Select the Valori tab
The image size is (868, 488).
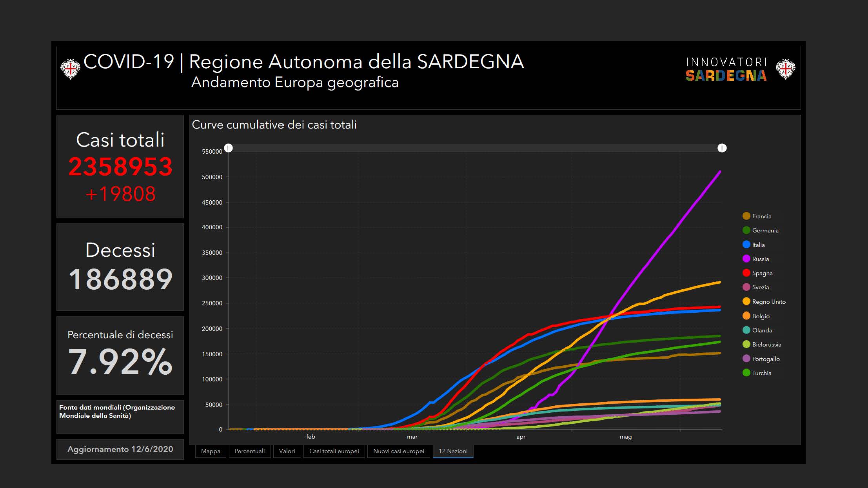click(x=287, y=451)
